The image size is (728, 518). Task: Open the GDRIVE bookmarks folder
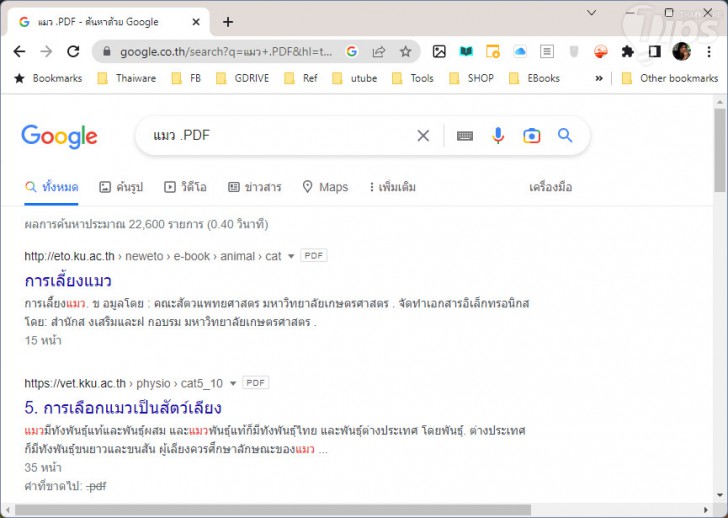(x=242, y=78)
